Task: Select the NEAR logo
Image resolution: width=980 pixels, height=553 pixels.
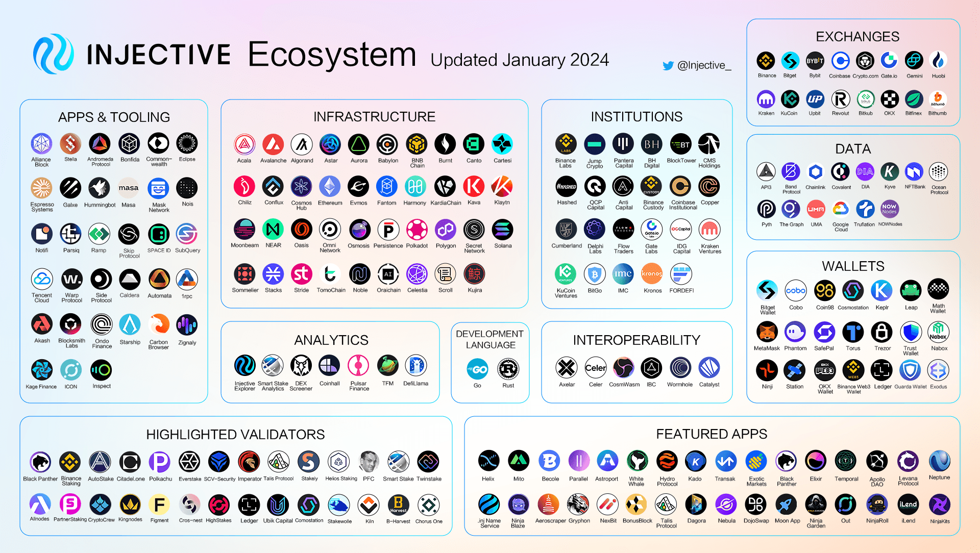Action: (273, 230)
